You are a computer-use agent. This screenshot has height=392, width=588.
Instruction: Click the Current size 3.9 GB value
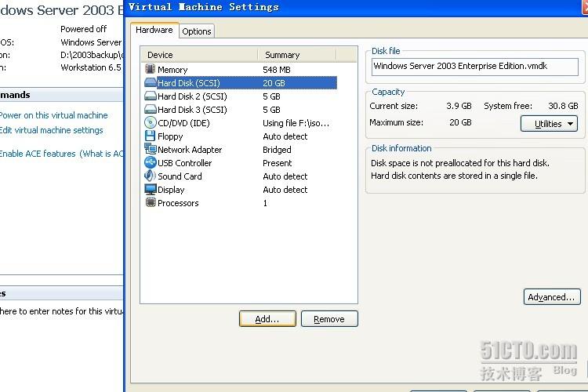[459, 106]
